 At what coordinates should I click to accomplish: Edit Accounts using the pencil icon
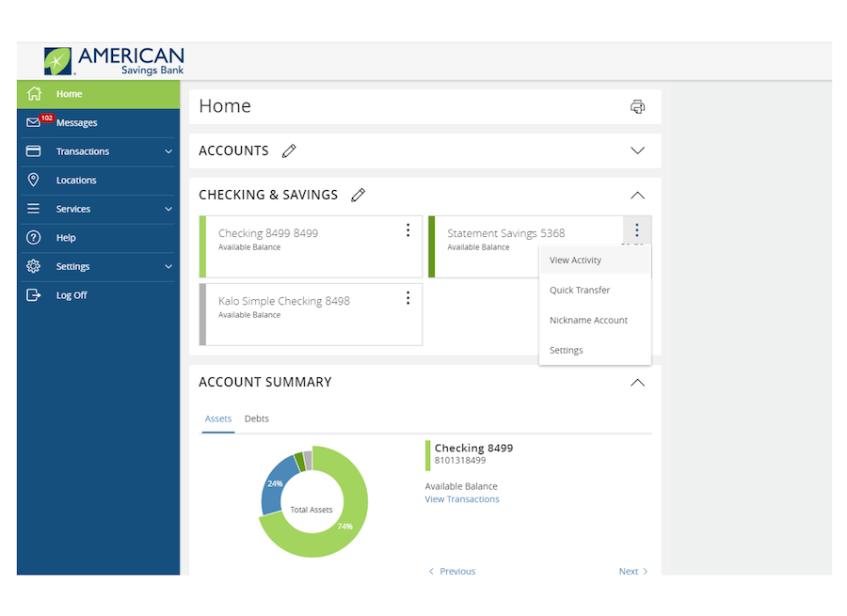coord(289,150)
